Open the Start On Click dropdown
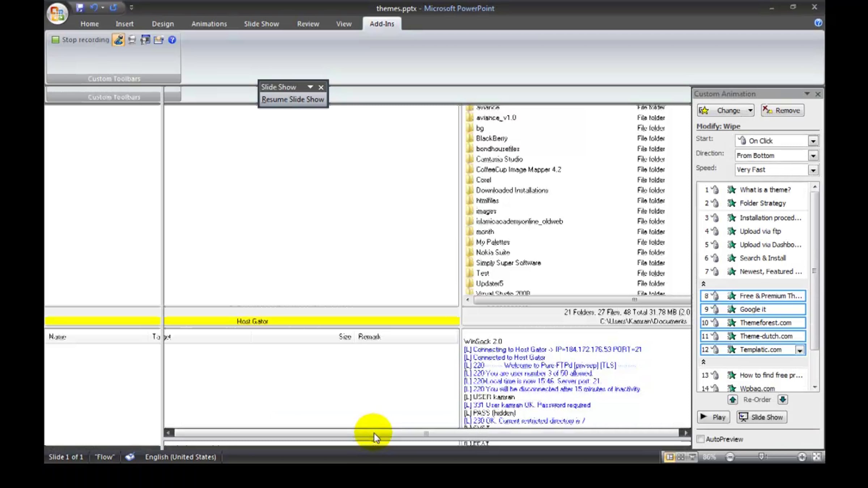868x488 pixels. (x=813, y=141)
